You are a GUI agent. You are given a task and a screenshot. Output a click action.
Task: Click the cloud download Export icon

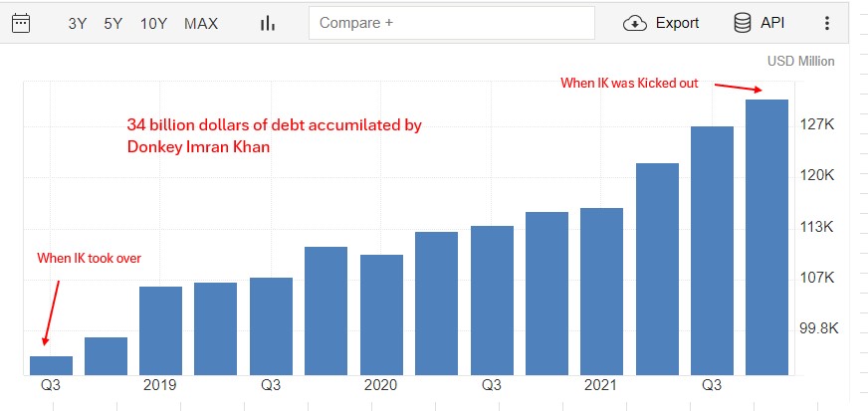pyautogui.click(x=635, y=23)
